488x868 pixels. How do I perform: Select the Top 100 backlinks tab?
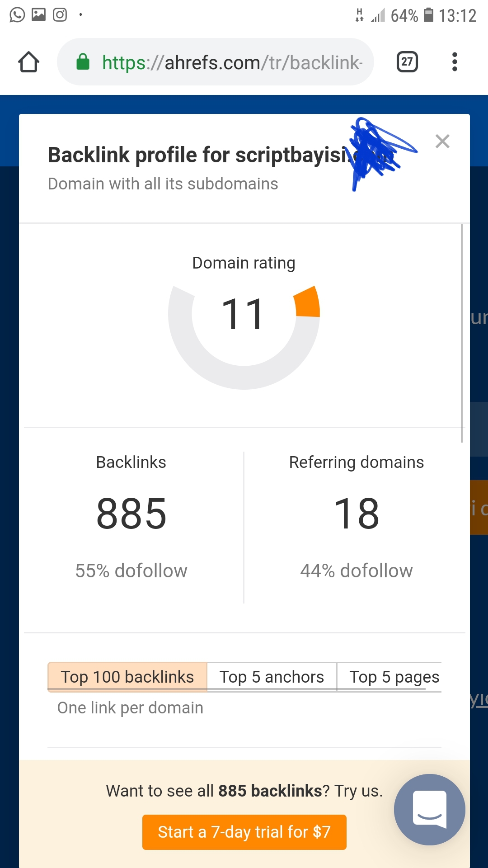point(127,677)
